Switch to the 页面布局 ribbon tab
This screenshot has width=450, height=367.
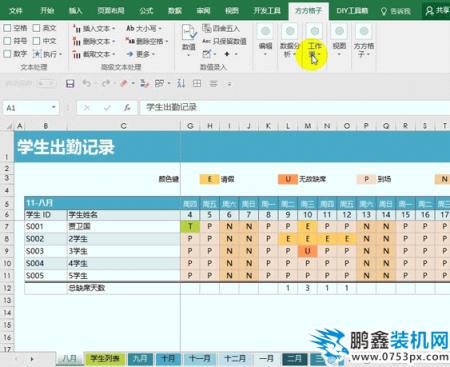point(111,11)
